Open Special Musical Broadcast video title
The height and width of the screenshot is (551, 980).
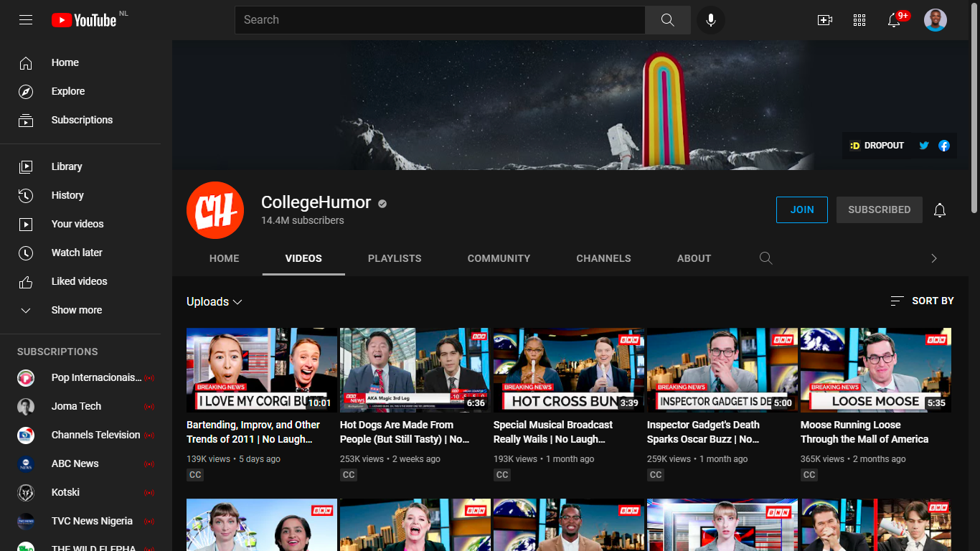[x=553, y=432]
